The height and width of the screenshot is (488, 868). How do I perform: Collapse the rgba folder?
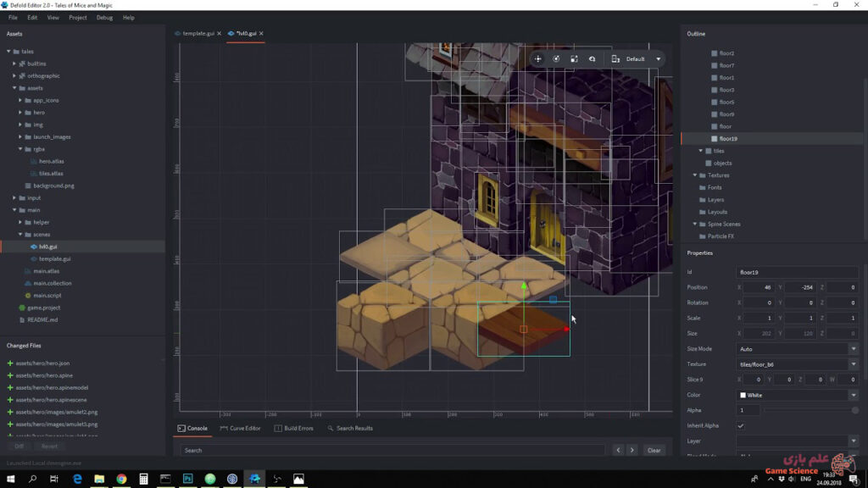pos(20,149)
